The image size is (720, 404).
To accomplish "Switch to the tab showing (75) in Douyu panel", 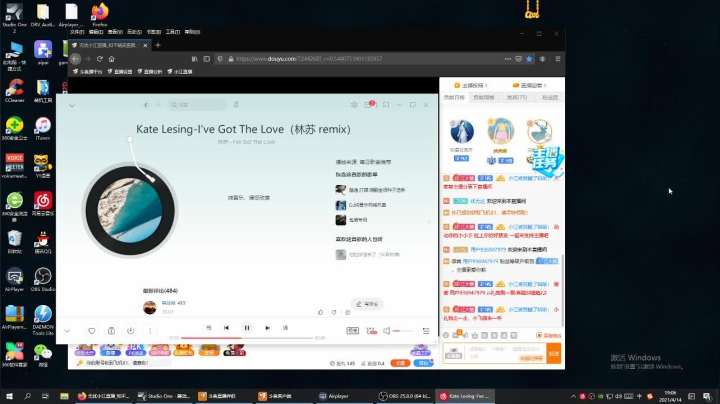I will click(x=517, y=97).
